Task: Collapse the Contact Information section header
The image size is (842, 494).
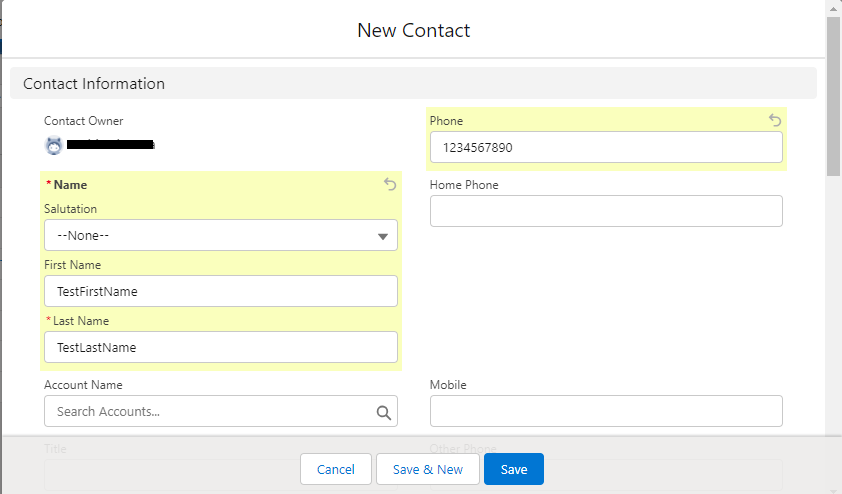Action: point(413,83)
